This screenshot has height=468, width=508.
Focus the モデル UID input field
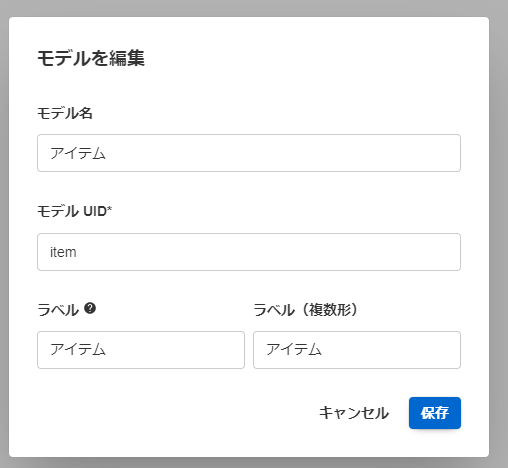[249, 252]
